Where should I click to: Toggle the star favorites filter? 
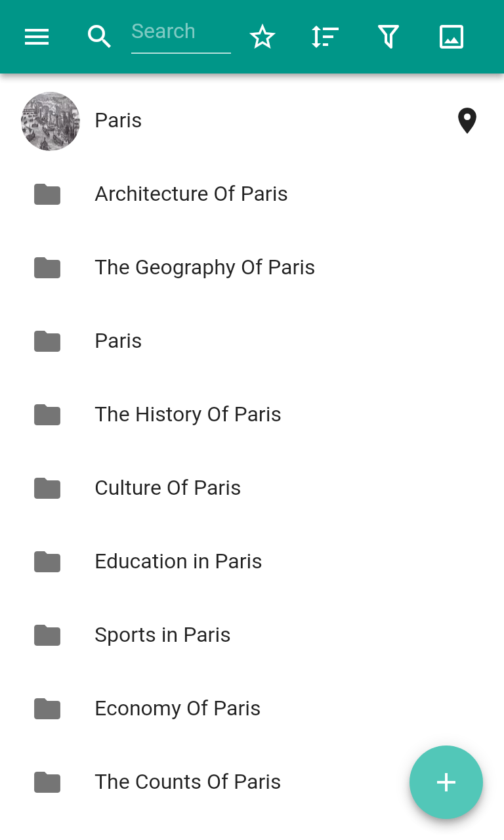click(262, 37)
